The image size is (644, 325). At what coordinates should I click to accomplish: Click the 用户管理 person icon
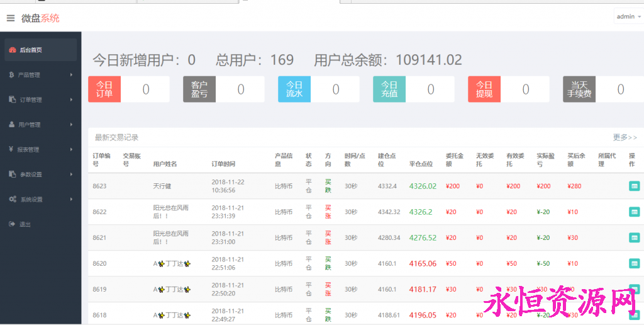(12, 125)
